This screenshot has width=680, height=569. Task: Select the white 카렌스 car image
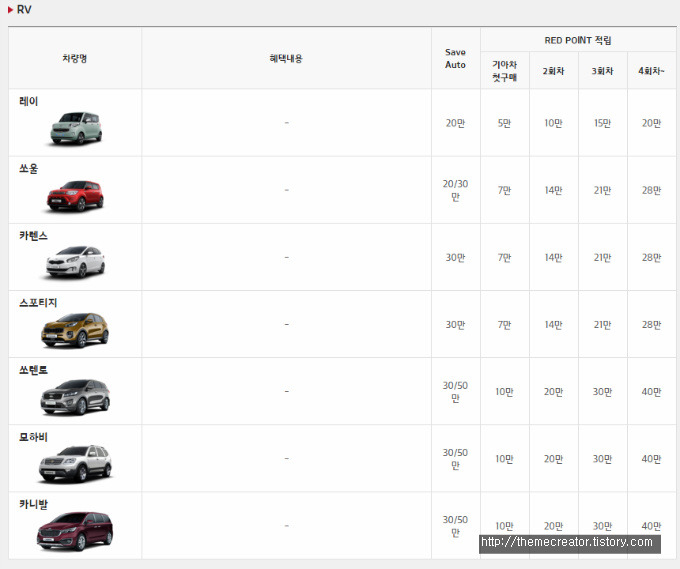point(75,262)
